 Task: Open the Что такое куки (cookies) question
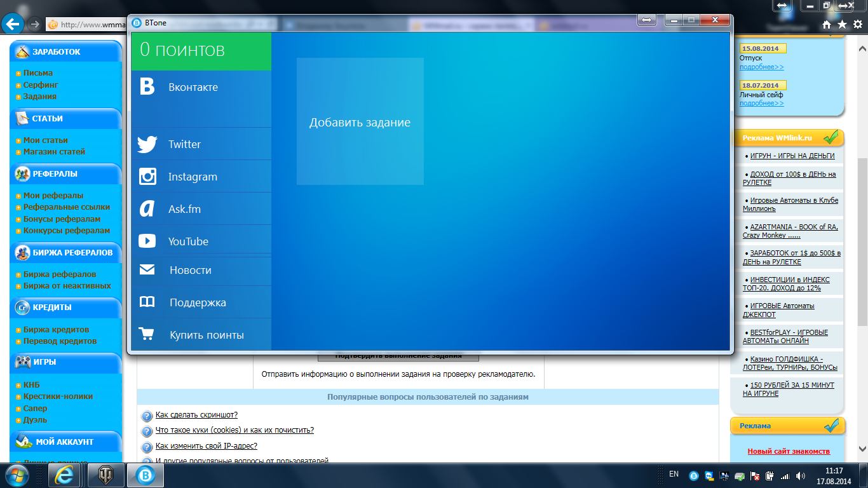pyautogui.click(x=234, y=430)
